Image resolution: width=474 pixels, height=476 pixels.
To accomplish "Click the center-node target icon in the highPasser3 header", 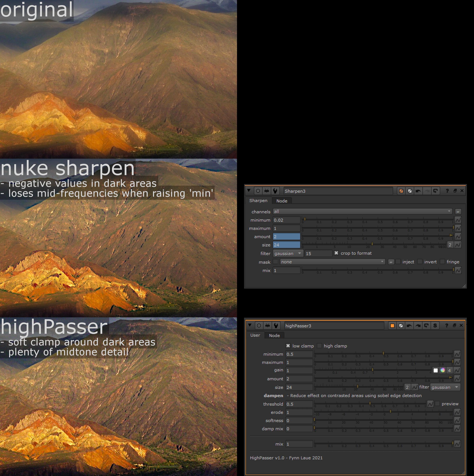I will click(259, 326).
